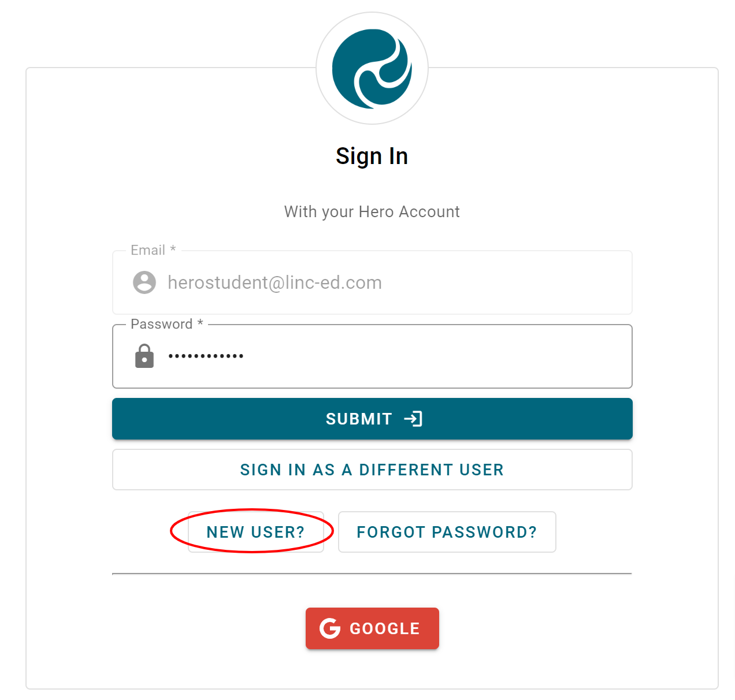Click the Google G logo icon
The image size is (735, 700).
[x=330, y=628]
